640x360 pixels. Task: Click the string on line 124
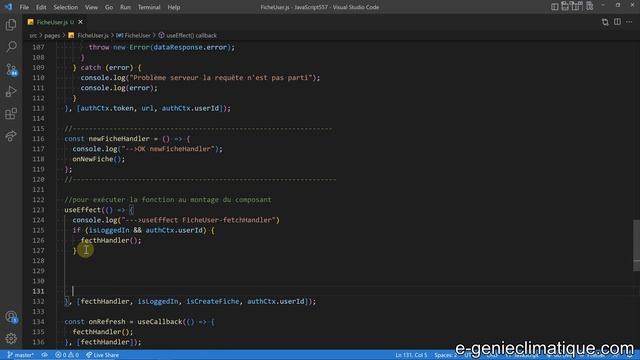coord(198,220)
